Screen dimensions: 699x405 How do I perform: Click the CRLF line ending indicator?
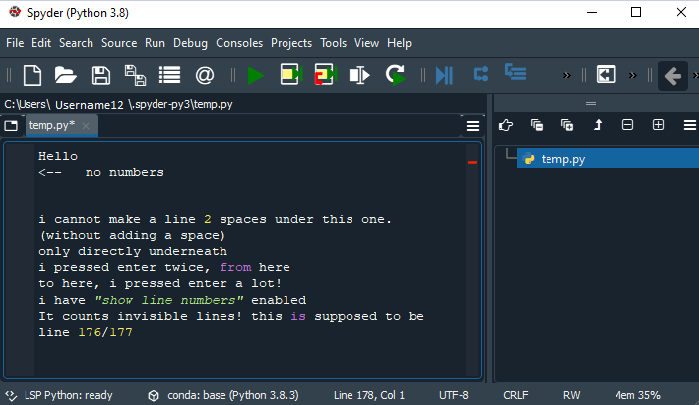point(516,395)
